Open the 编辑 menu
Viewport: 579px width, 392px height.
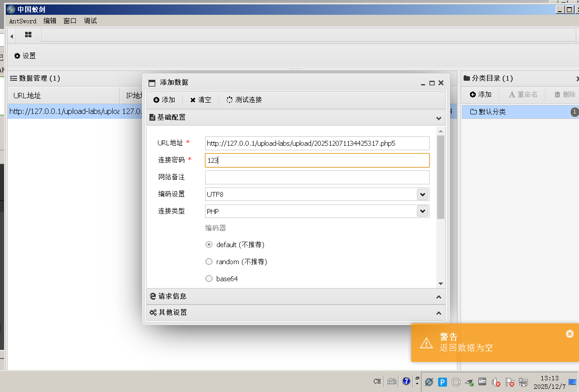coord(50,21)
